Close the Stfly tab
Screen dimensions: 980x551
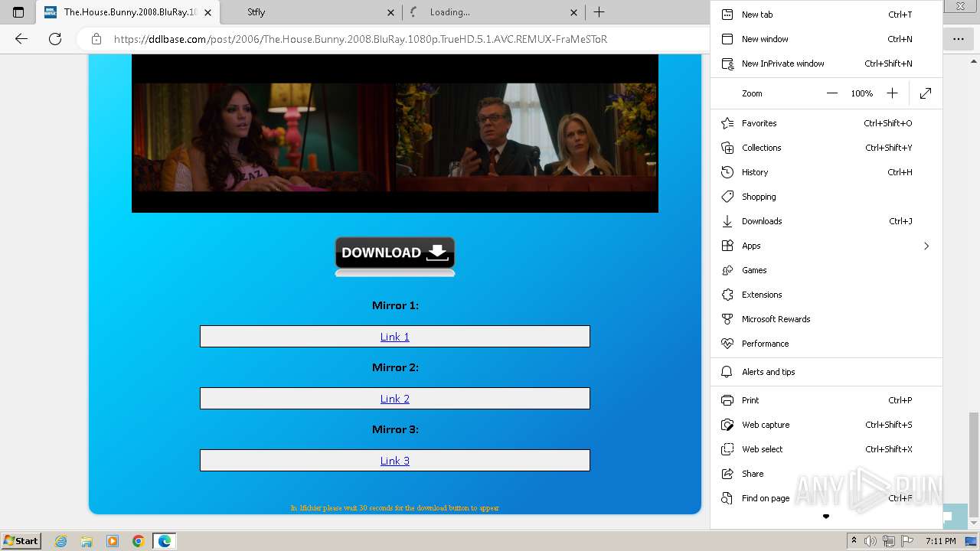click(x=390, y=12)
